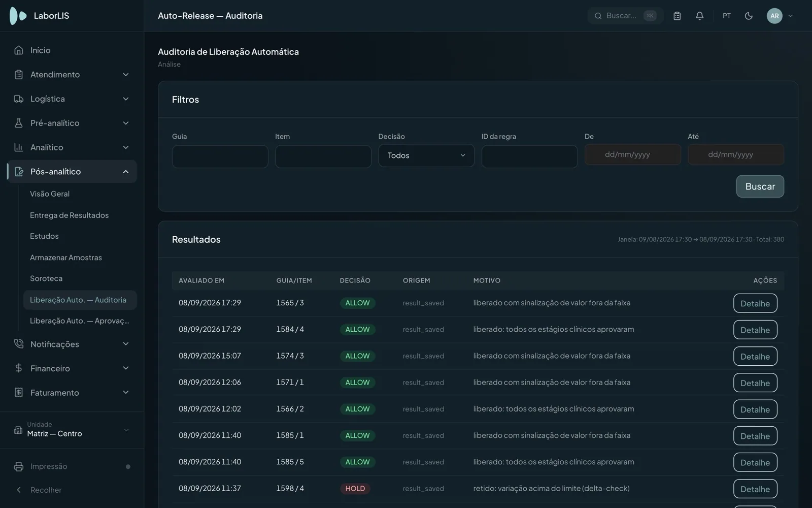Open Entrega de Resultados submenu item
The height and width of the screenshot is (508, 812).
click(69, 215)
